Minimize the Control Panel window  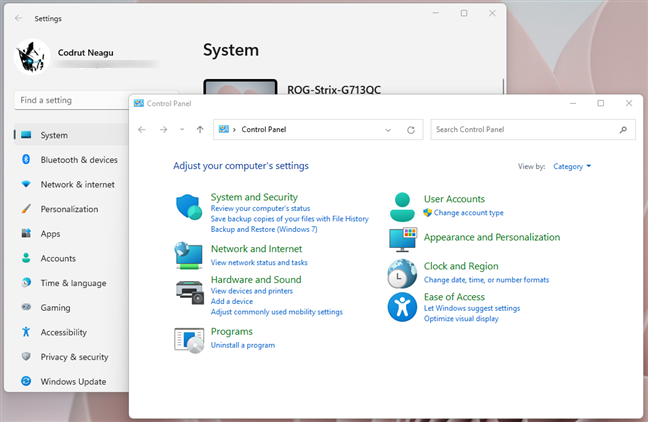573,103
